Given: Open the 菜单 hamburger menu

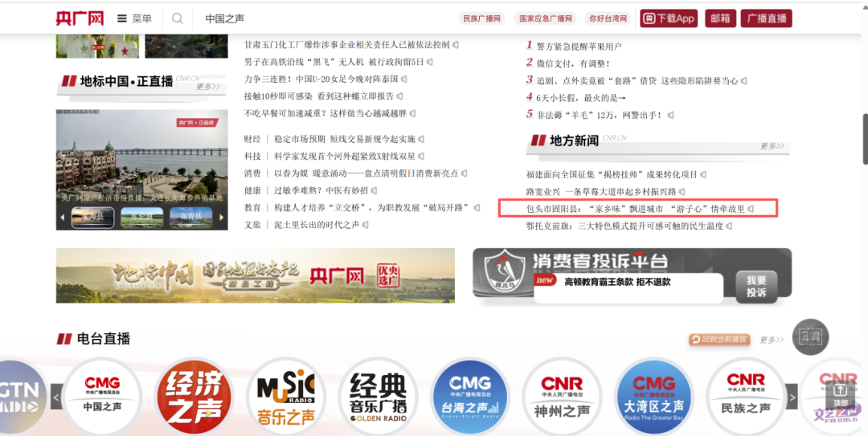Looking at the screenshot, I should pos(134,18).
